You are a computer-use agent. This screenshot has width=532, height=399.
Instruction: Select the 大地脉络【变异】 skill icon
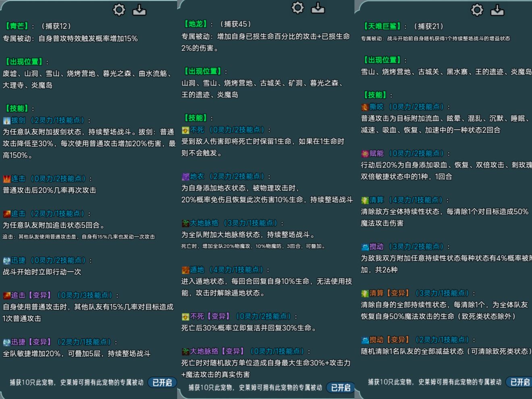[x=185, y=352]
